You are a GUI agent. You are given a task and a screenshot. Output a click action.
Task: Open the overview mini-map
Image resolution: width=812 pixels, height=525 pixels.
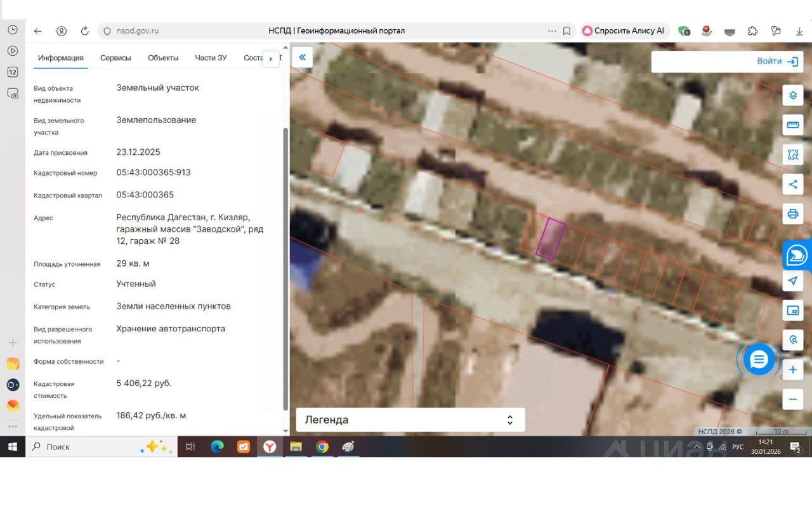pyautogui.click(x=792, y=310)
